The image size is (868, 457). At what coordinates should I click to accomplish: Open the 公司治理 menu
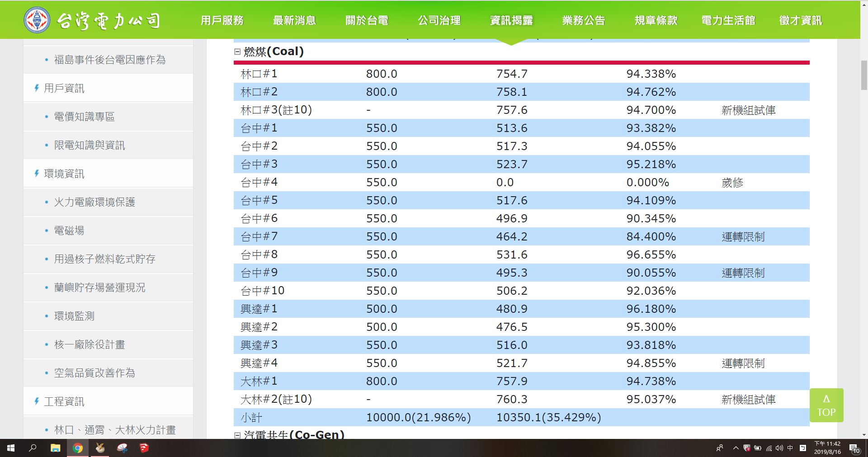(x=439, y=20)
